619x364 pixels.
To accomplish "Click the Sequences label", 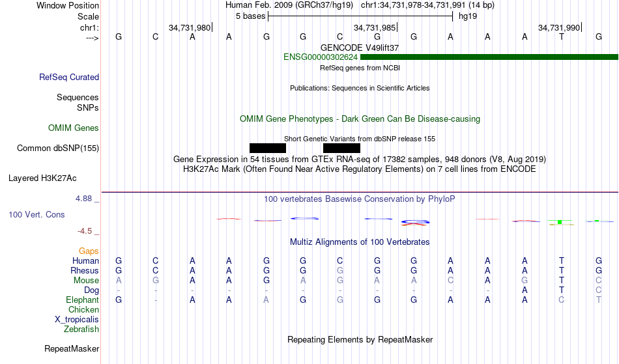I will click(78, 98).
